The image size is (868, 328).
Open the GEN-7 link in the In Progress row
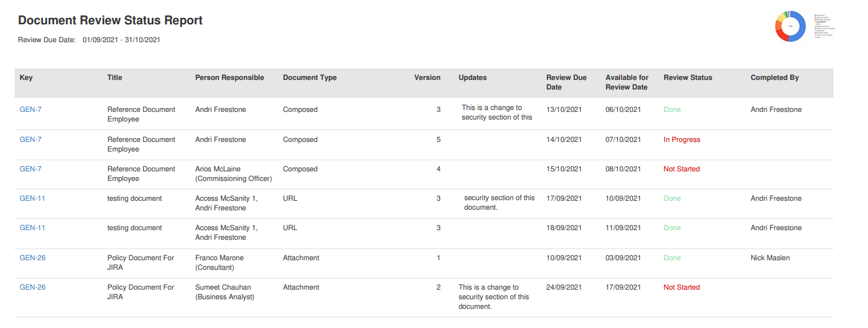31,139
